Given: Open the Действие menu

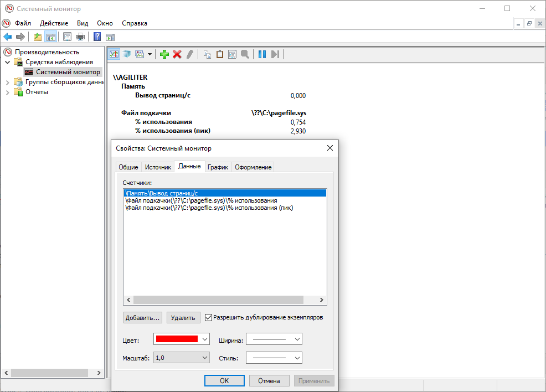Looking at the screenshot, I should tap(54, 23).
